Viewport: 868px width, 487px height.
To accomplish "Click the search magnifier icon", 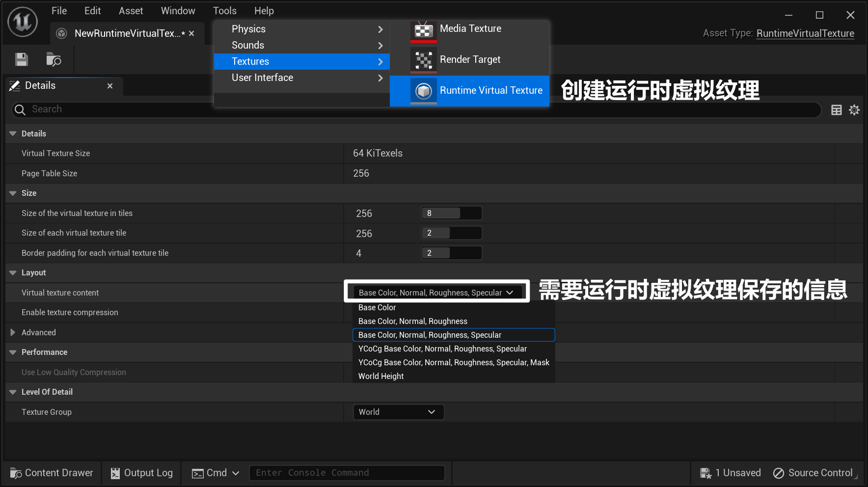I will click(20, 109).
